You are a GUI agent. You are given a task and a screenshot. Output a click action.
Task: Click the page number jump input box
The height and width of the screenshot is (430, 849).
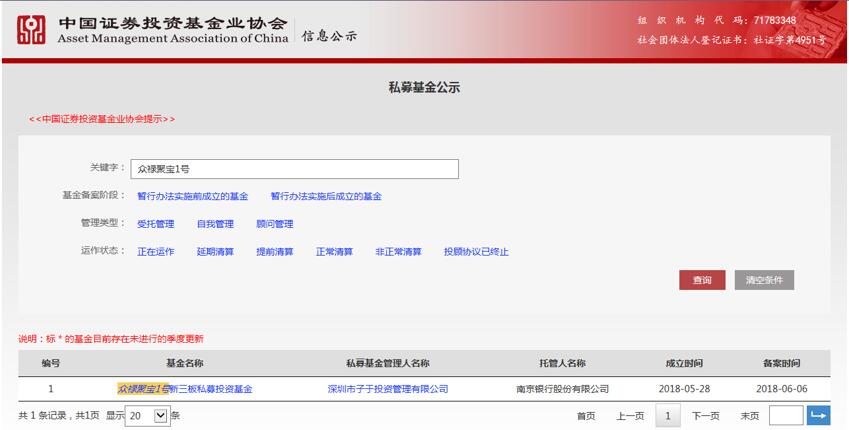coord(786,415)
